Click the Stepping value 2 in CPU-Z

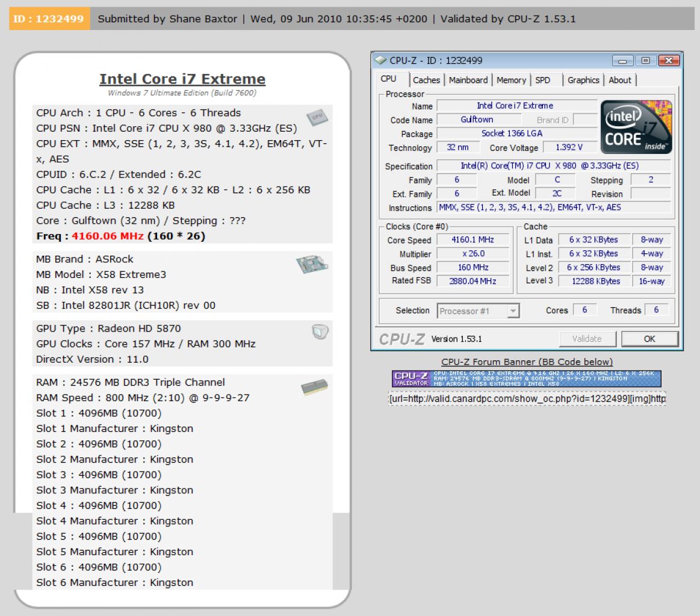click(651, 179)
